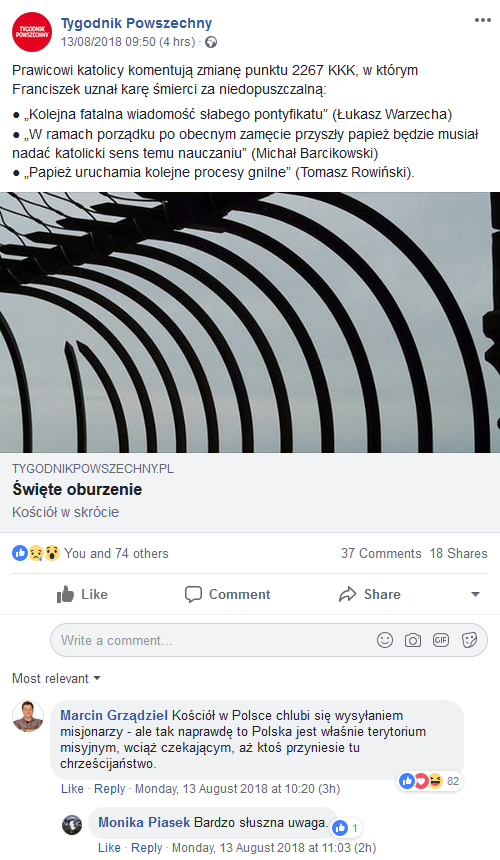Open the GIF picker in comment box
Image resolution: width=500 pixels, height=860 pixels.
441,640
